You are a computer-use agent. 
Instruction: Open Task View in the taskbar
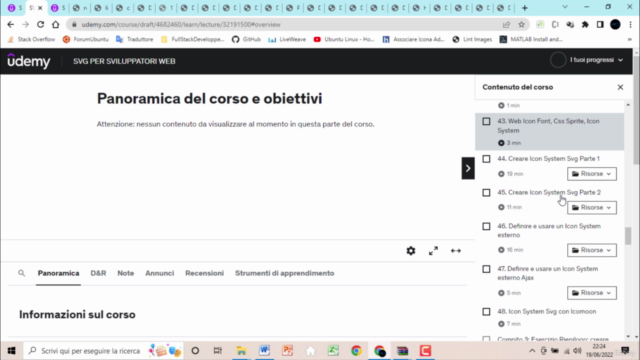tap(218, 351)
